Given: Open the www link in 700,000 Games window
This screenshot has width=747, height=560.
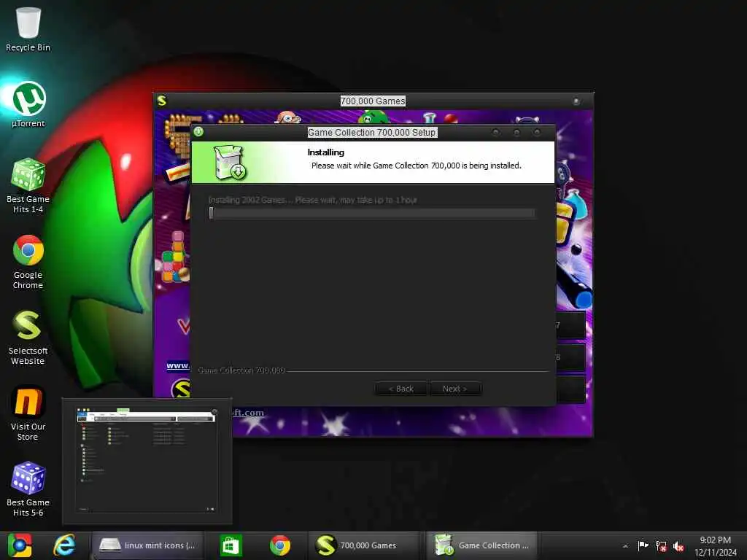Looking at the screenshot, I should point(178,366).
